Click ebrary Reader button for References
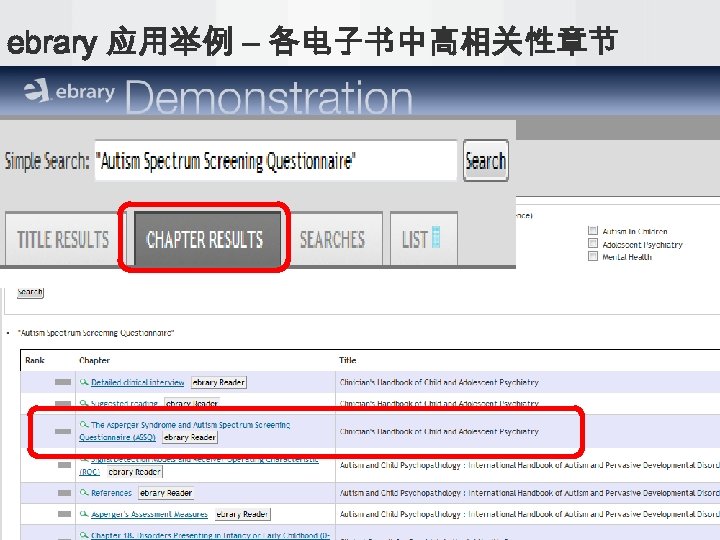 [166, 493]
